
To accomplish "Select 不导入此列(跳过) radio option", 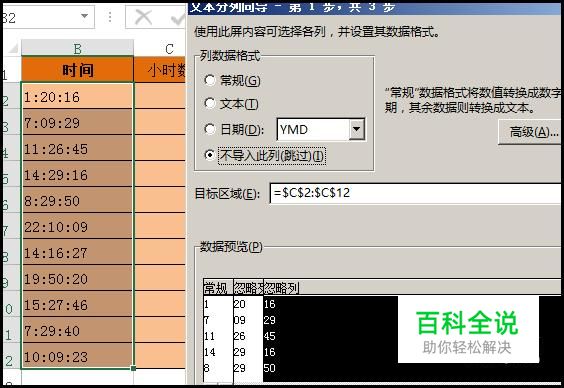I will point(210,155).
